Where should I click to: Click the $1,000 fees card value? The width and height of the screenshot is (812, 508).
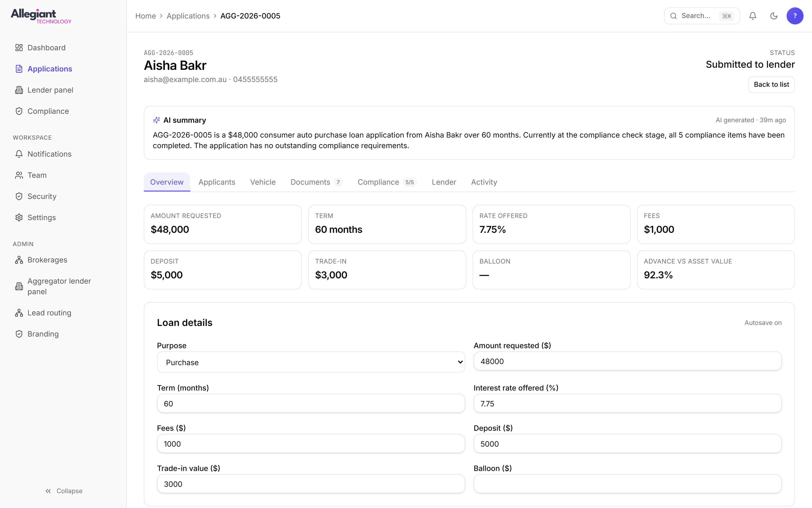point(659,229)
